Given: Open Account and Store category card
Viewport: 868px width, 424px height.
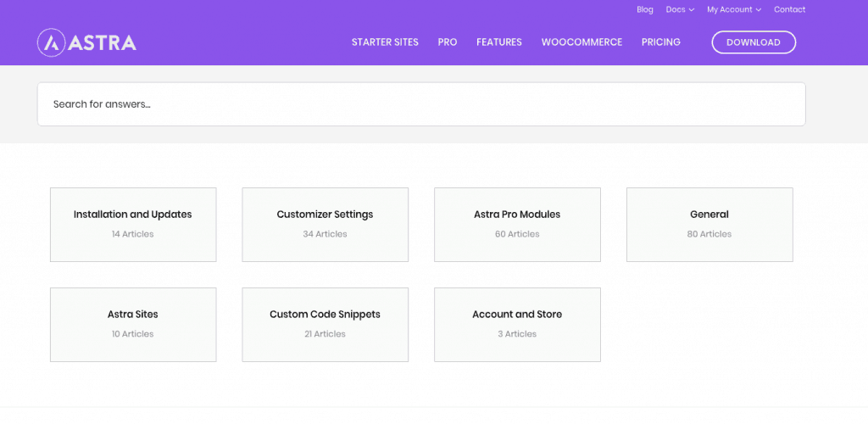Looking at the screenshot, I should 517,325.
